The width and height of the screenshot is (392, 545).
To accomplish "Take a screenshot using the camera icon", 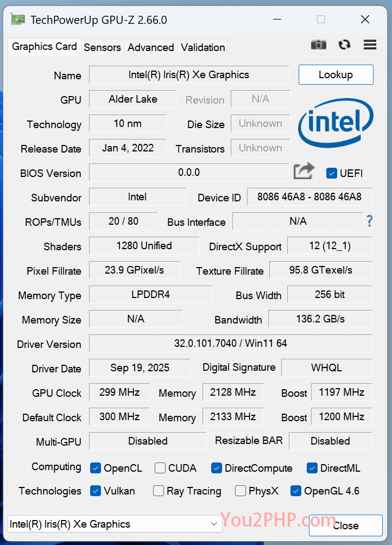I will [319, 45].
